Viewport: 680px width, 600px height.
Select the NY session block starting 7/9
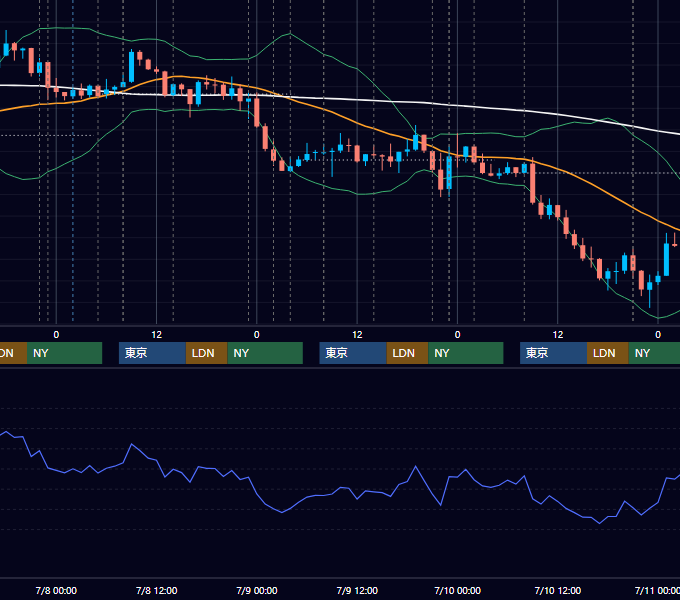click(x=466, y=353)
